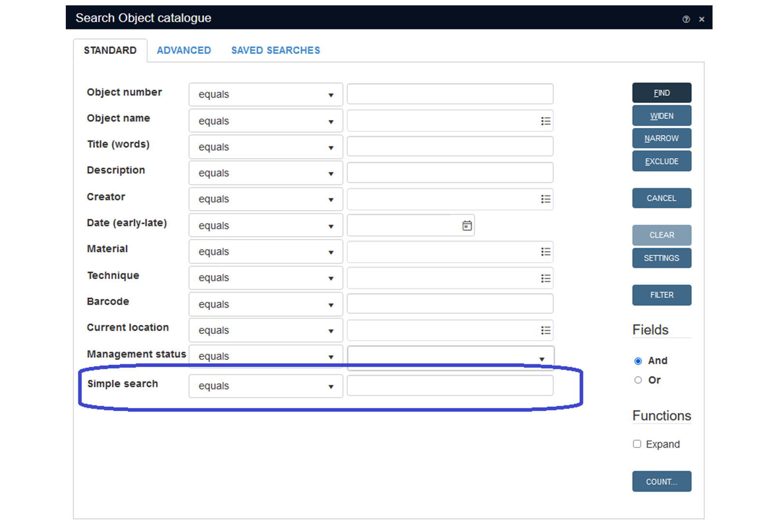Viewport: 774px width, 532px height.
Task: Click the Date calendar picker icon
Action: [467, 226]
